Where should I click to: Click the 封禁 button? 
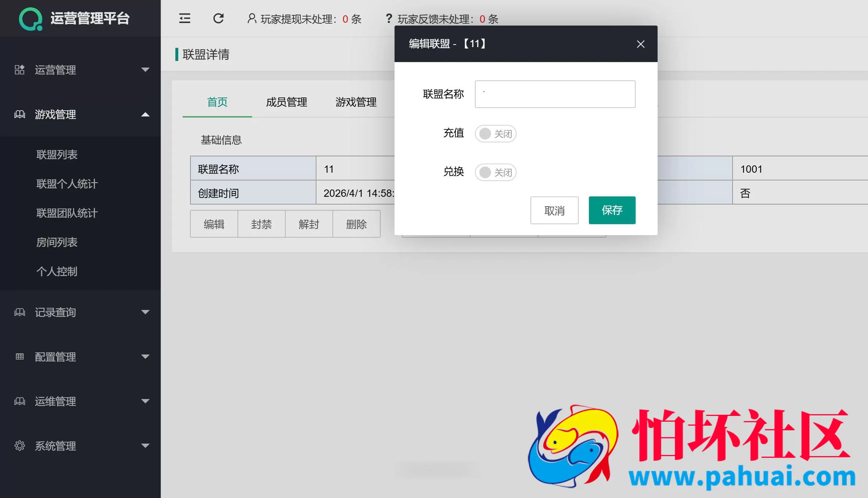tap(262, 224)
